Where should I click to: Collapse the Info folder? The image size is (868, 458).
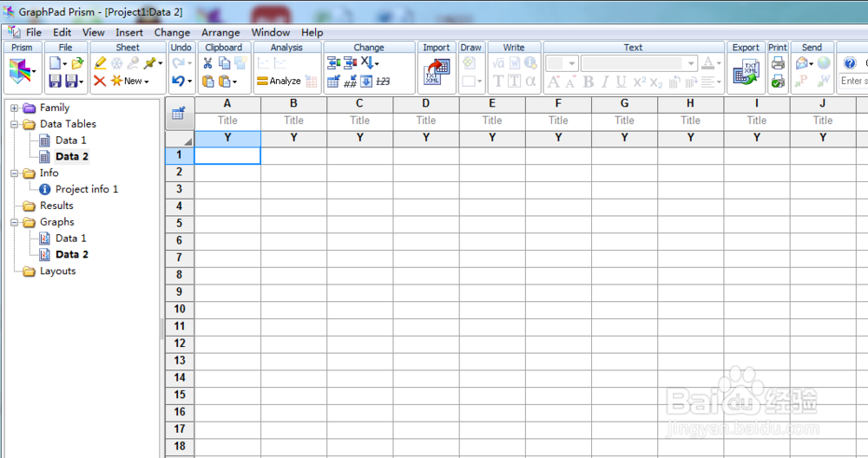tap(15, 173)
